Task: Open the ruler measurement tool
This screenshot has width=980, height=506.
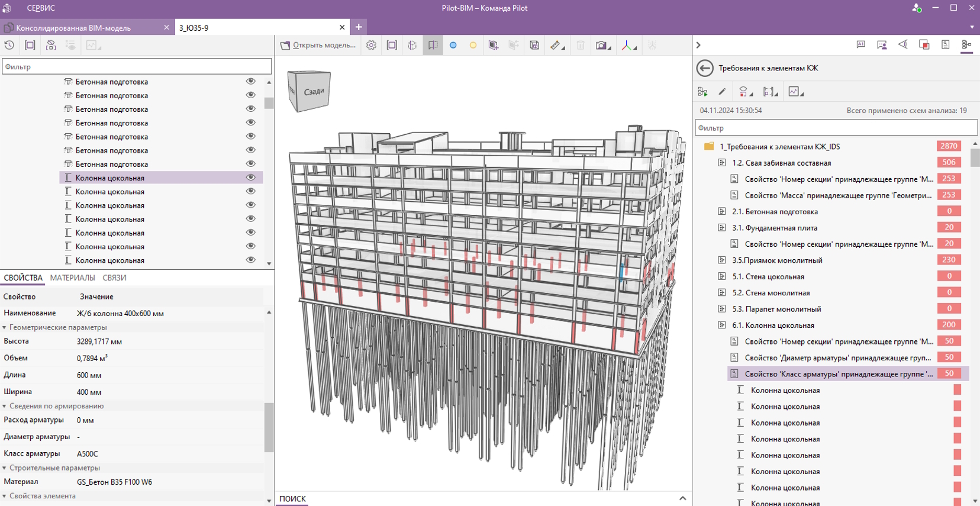Action: tap(555, 45)
